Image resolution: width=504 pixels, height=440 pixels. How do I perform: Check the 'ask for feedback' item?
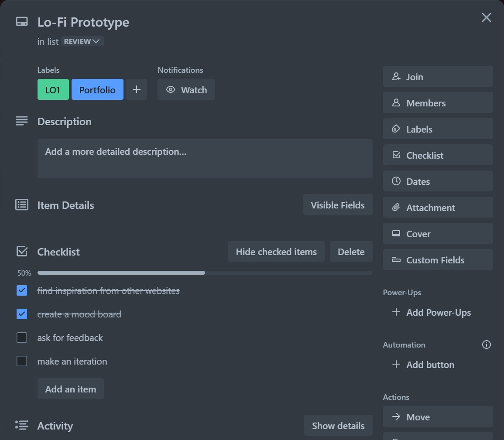22,338
